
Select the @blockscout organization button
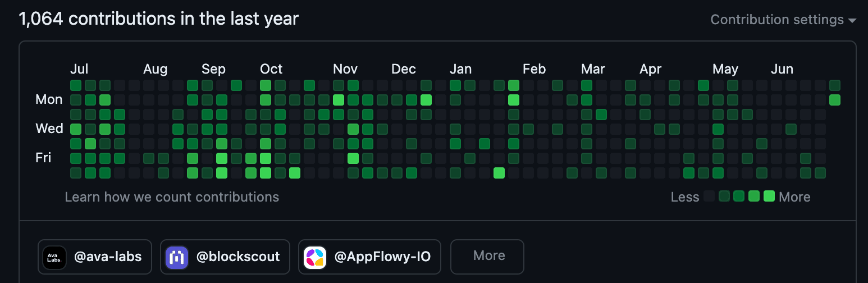coord(225,257)
